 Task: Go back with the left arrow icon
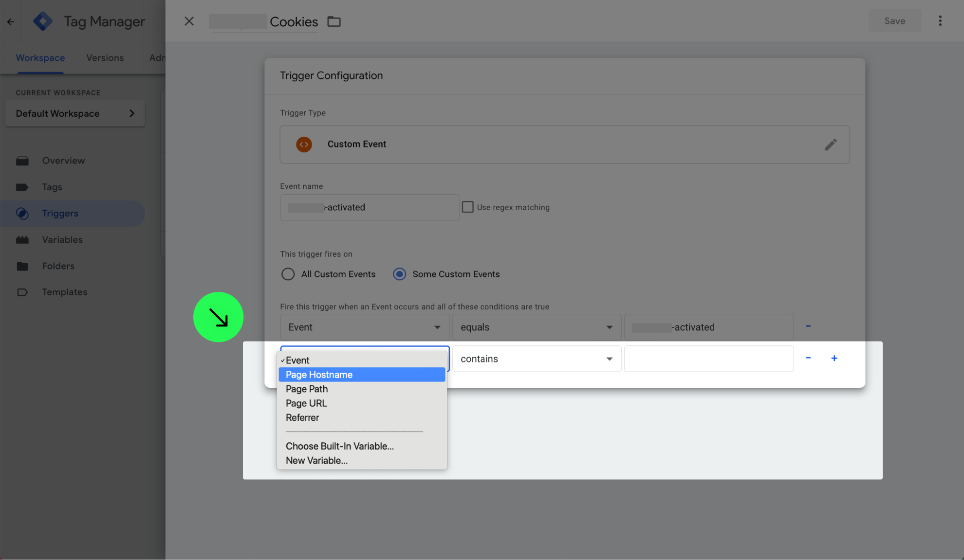tap(11, 21)
